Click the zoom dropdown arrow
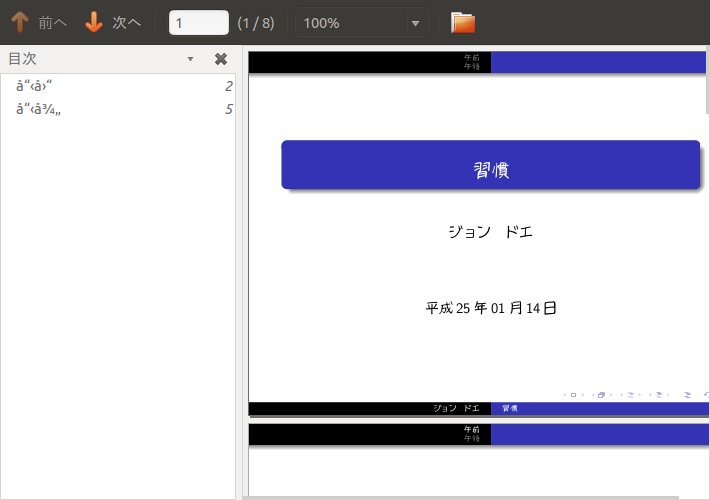This screenshot has width=710, height=500. click(415, 23)
